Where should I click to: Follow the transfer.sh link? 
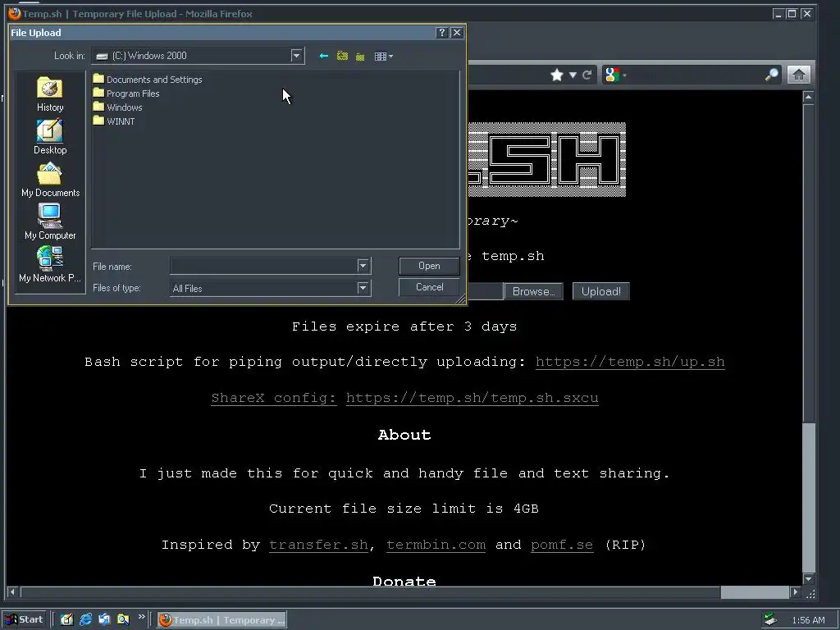click(x=319, y=545)
